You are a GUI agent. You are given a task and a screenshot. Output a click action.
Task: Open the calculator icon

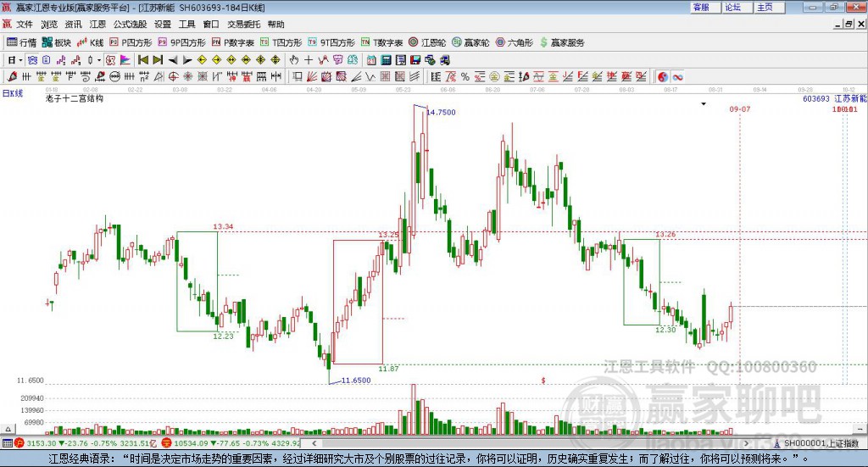[x=387, y=60]
